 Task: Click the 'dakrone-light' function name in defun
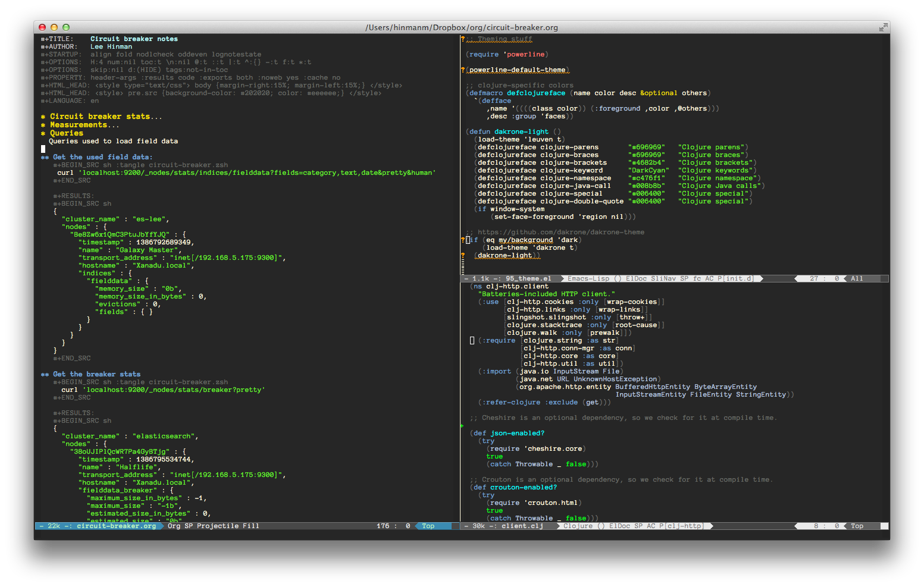point(522,132)
